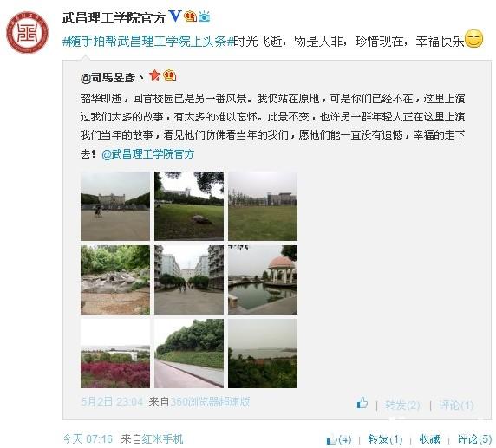Click the crown badge next to 司馬昱彦

(x=170, y=75)
